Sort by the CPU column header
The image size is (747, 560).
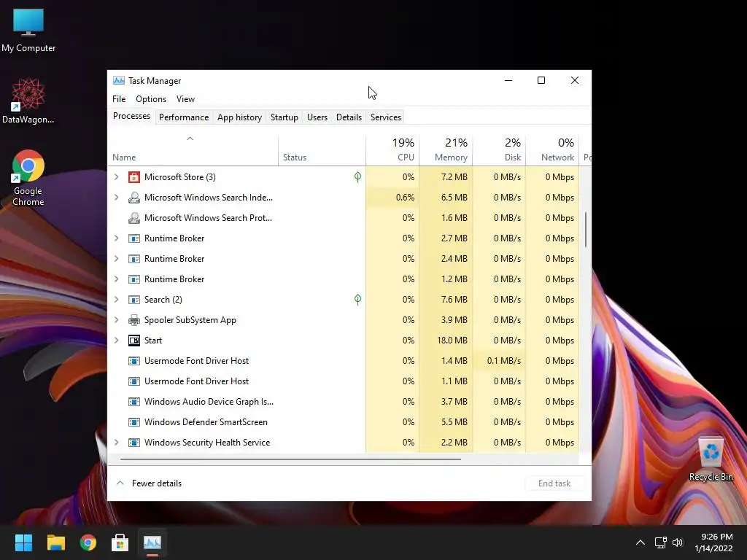(x=392, y=150)
